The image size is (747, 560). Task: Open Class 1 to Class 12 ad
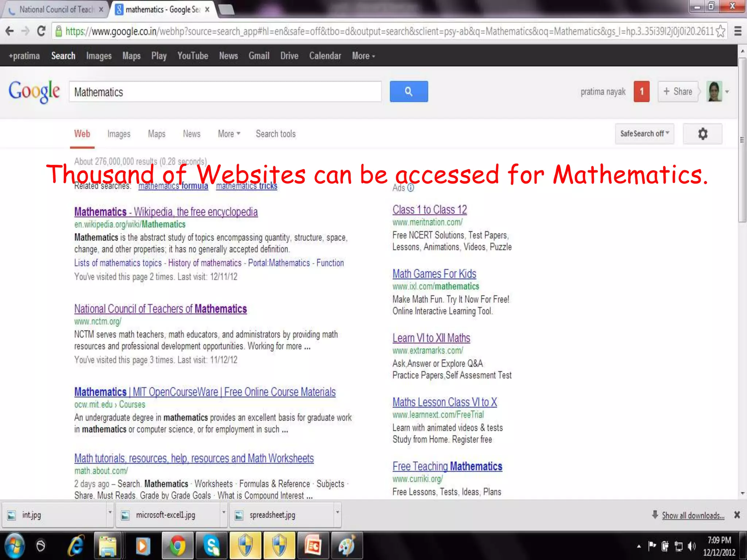click(x=430, y=210)
